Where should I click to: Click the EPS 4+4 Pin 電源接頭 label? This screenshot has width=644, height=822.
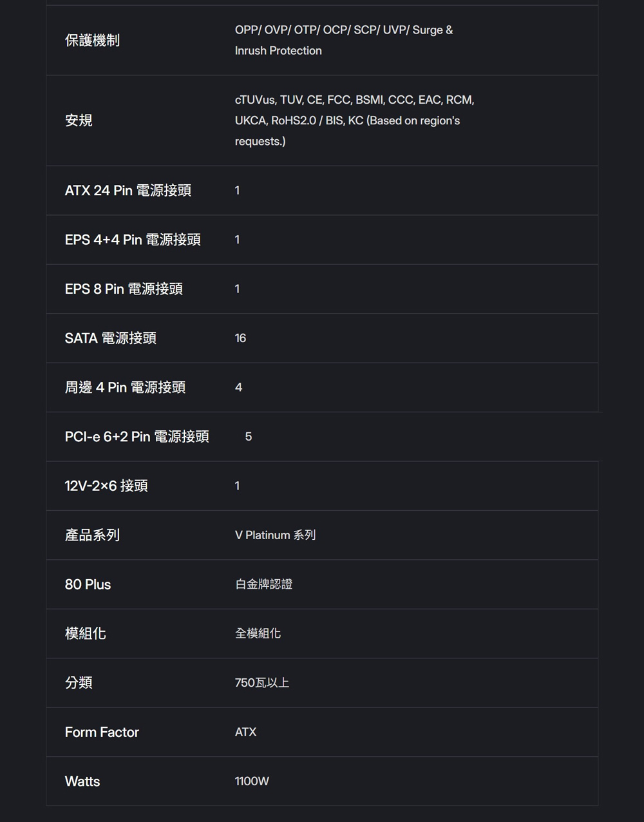(133, 240)
